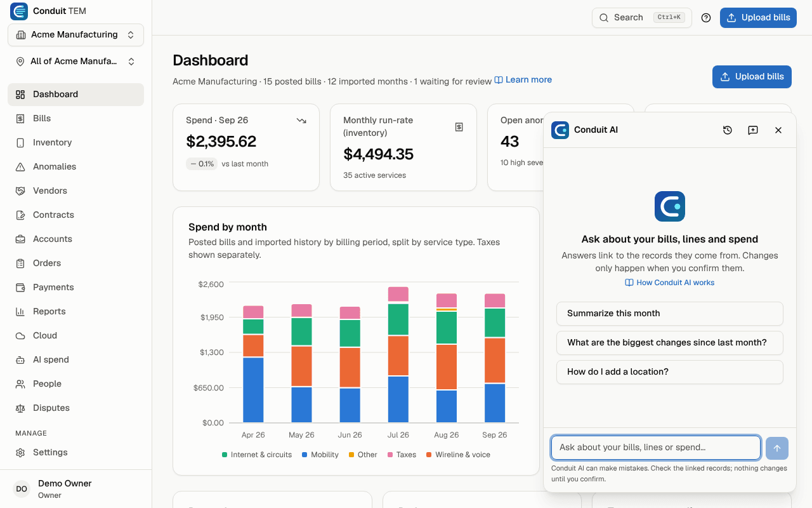Open the All of Acme Manufacturing location dropdown
The image size is (812, 508).
coord(76,62)
